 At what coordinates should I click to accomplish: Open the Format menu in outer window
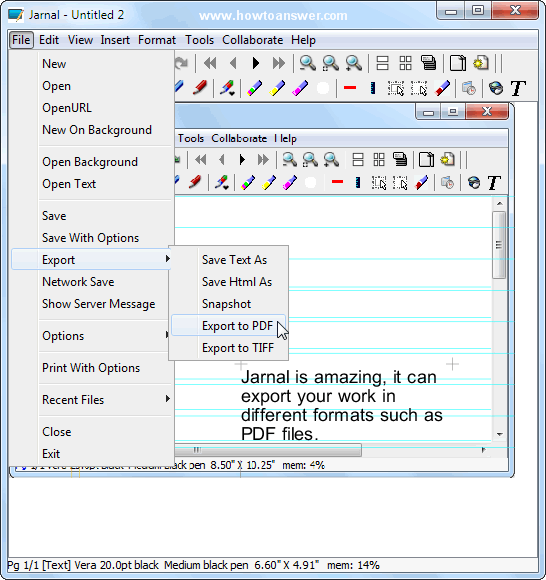point(157,40)
